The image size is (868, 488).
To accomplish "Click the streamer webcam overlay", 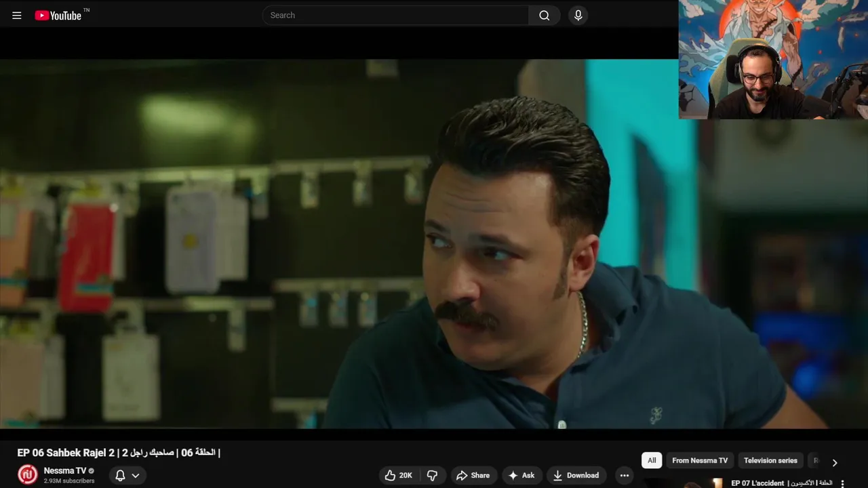I will click(773, 60).
